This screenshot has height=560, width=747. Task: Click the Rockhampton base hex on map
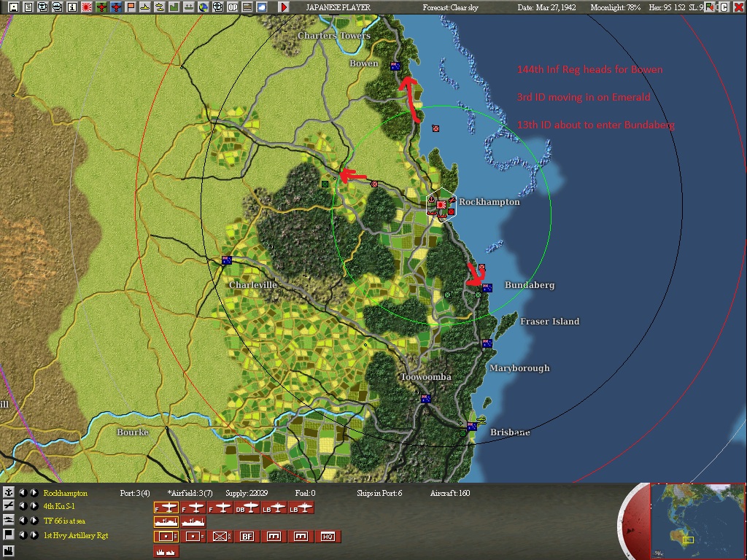pos(441,205)
